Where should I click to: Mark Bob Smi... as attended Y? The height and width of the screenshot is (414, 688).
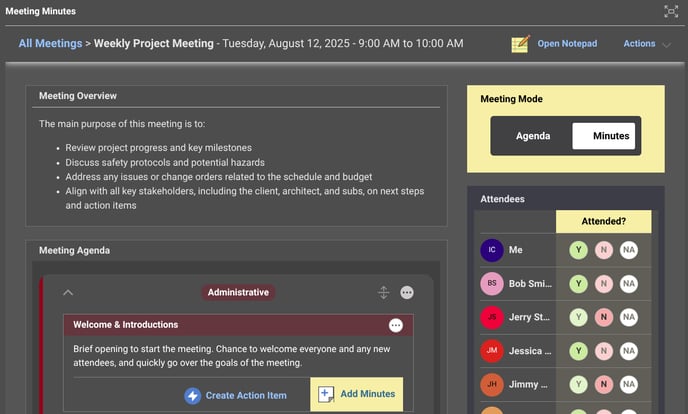point(578,284)
